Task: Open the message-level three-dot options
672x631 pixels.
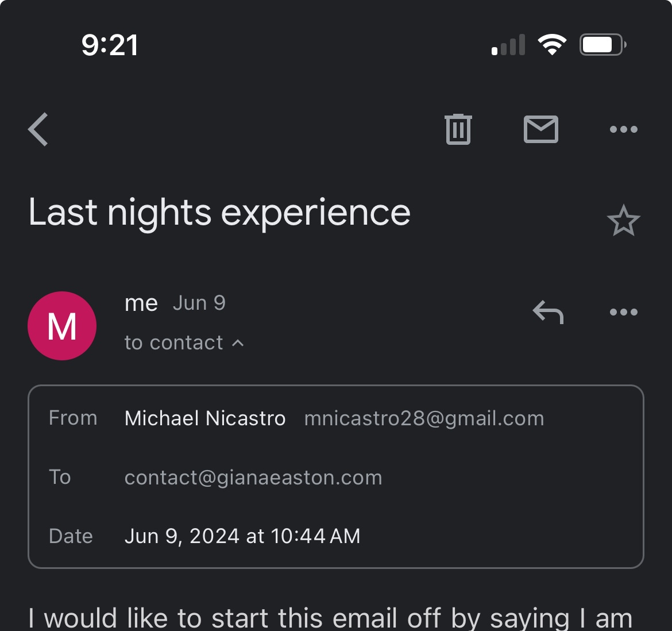Action: [623, 313]
